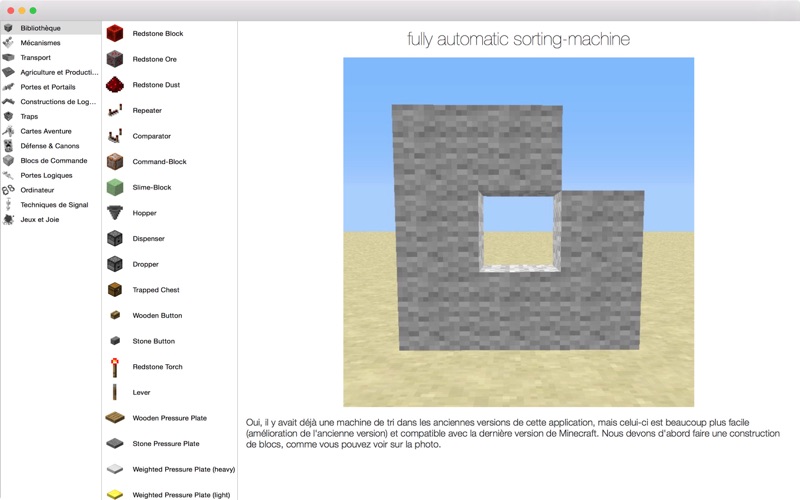Click the fully automatic sorting-machine title
This screenshot has height=500, width=800.
click(518, 39)
